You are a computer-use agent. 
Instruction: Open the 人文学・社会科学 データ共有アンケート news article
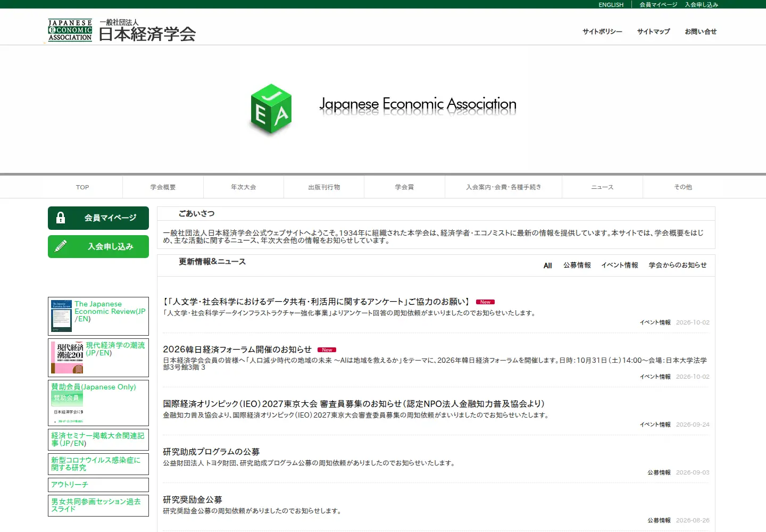click(316, 302)
